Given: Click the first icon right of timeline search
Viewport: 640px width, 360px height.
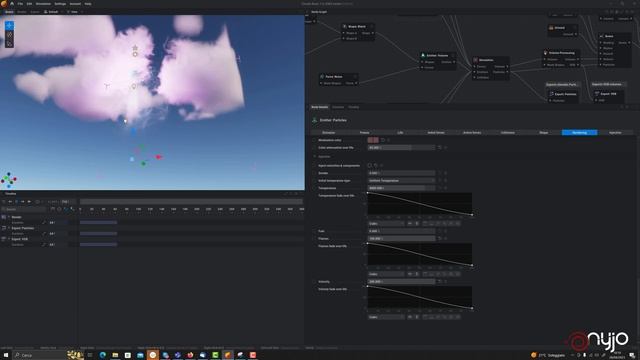Looking at the screenshot, I should click(x=53, y=209).
